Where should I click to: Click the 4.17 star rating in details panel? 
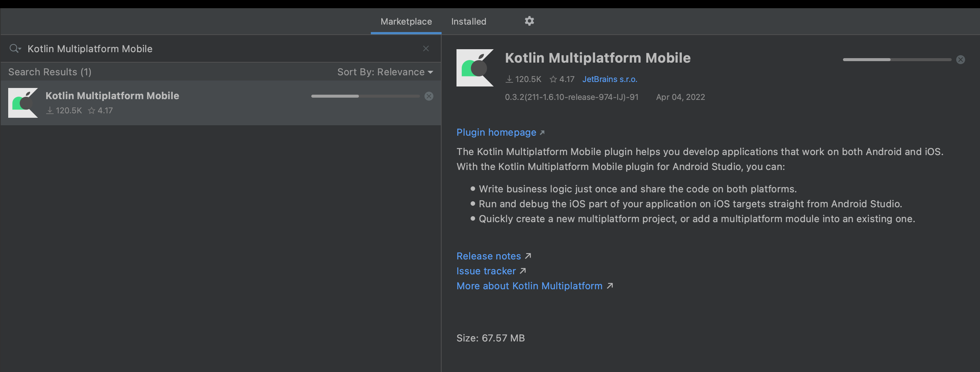(561, 79)
